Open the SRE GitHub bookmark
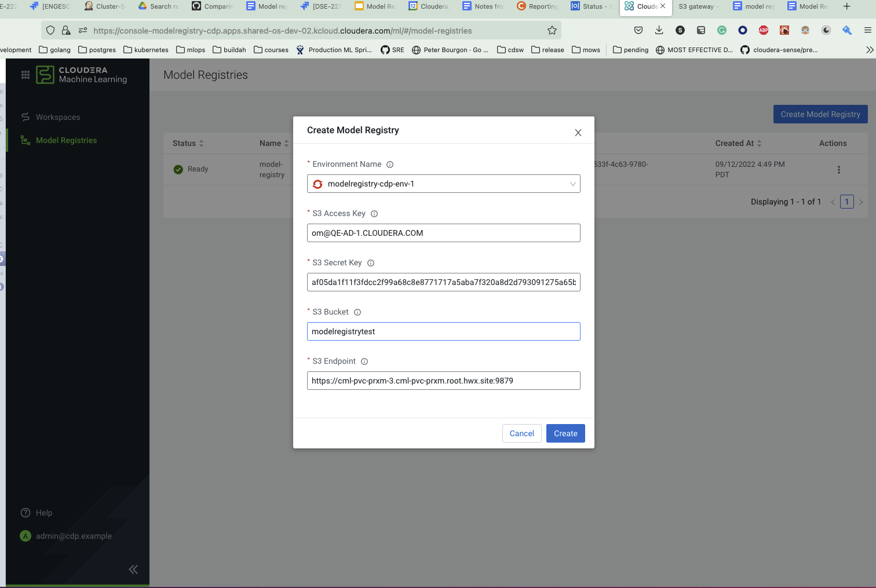This screenshot has height=588, width=876. [x=393, y=50]
